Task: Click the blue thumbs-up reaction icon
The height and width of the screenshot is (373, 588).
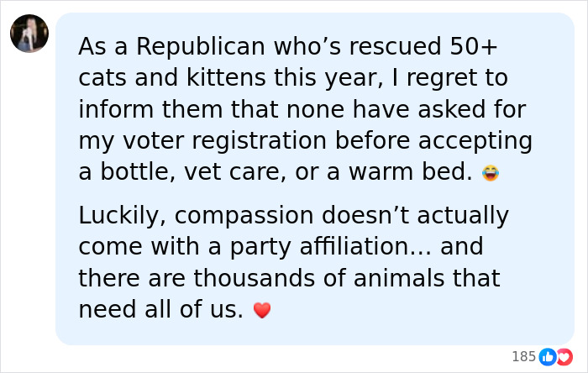Action: [547, 357]
